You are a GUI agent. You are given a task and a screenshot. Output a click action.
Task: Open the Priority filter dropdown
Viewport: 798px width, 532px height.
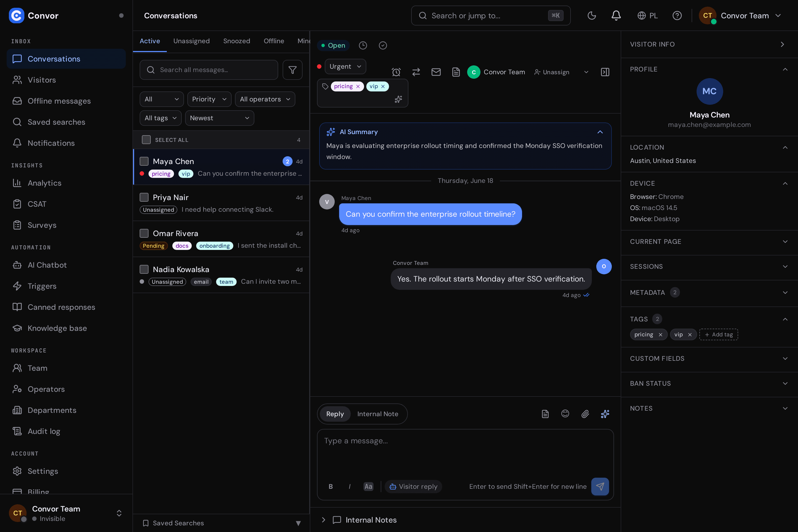click(209, 99)
